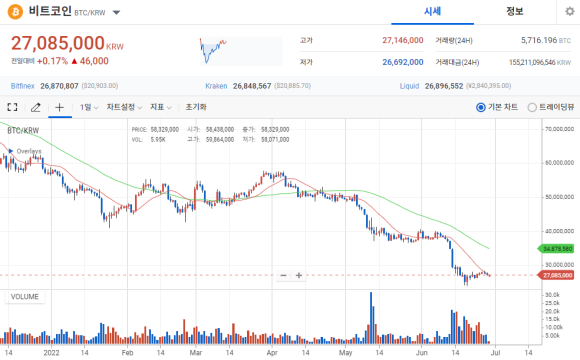Image resolution: width=580 pixels, height=360 pixels.
Task: Click the red 27,085,000 current price label
Action: tap(556, 275)
